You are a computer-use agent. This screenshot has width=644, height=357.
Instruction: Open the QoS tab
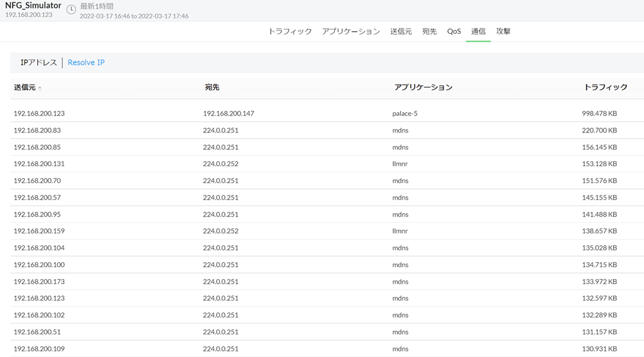[x=454, y=31]
